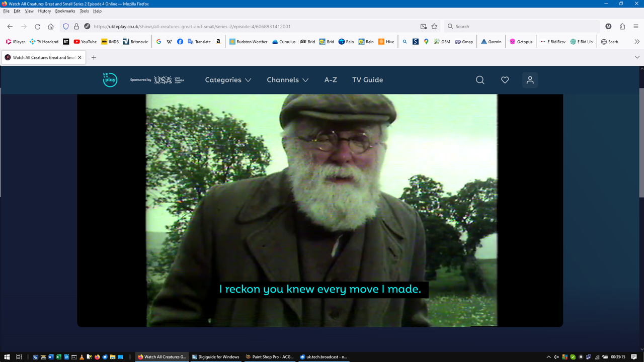644x362 pixels.
Task: Open the iPlayer bookmark
Action: 15,42
